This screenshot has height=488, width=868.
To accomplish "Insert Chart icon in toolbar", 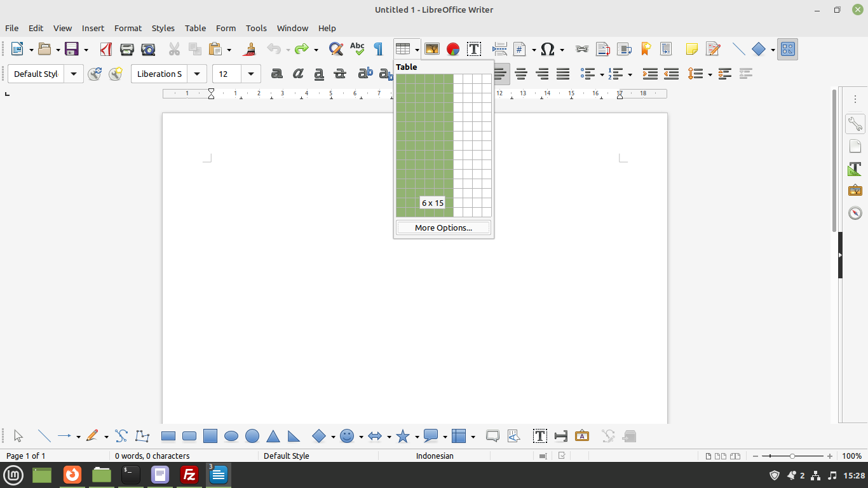I will coord(453,49).
